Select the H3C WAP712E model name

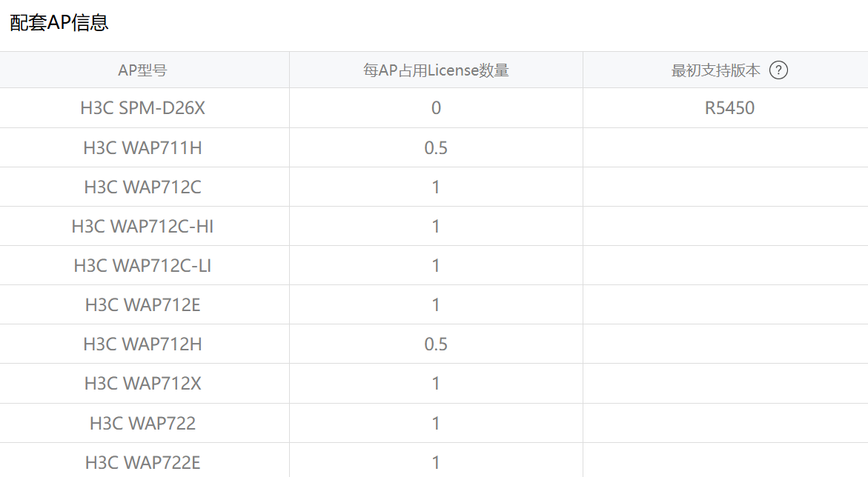[x=142, y=305]
